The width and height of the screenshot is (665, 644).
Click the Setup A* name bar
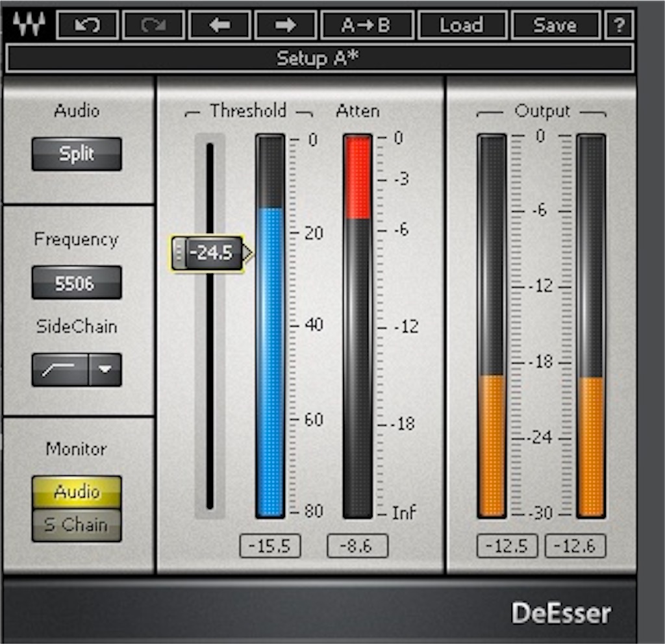coord(320,58)
